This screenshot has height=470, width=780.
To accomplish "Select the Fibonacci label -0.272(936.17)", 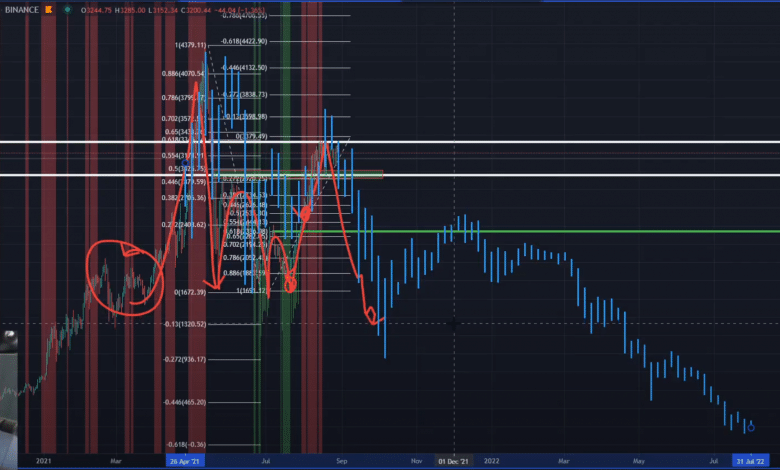I will [x=185, y=359].
